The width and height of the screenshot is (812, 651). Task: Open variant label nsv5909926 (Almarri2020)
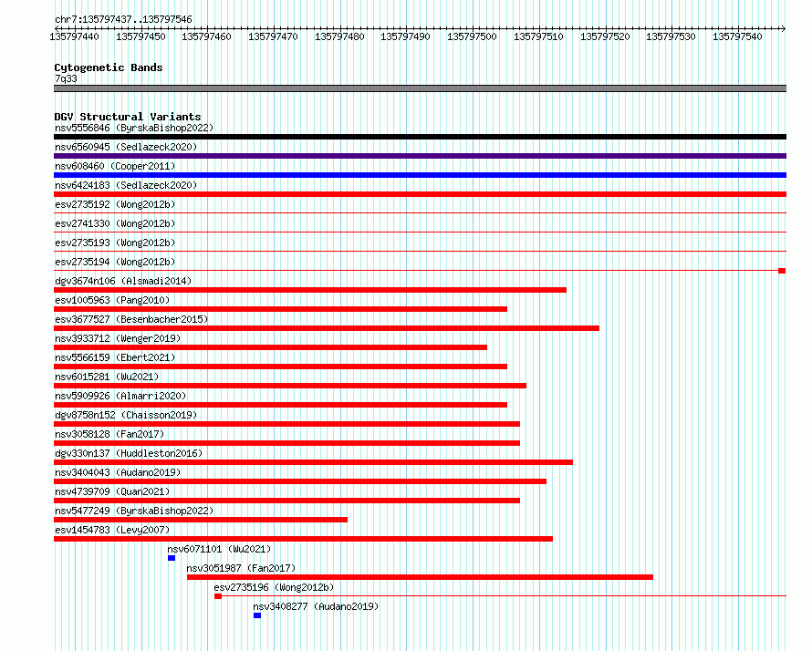pyautogui.click(x=120, y=396)
